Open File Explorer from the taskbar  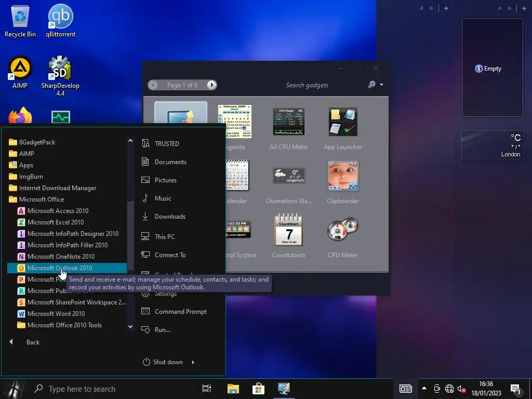pos(233,389)
